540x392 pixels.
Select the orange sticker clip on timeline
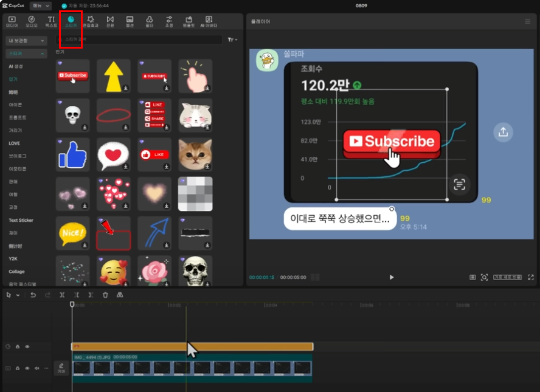(192, 346)
